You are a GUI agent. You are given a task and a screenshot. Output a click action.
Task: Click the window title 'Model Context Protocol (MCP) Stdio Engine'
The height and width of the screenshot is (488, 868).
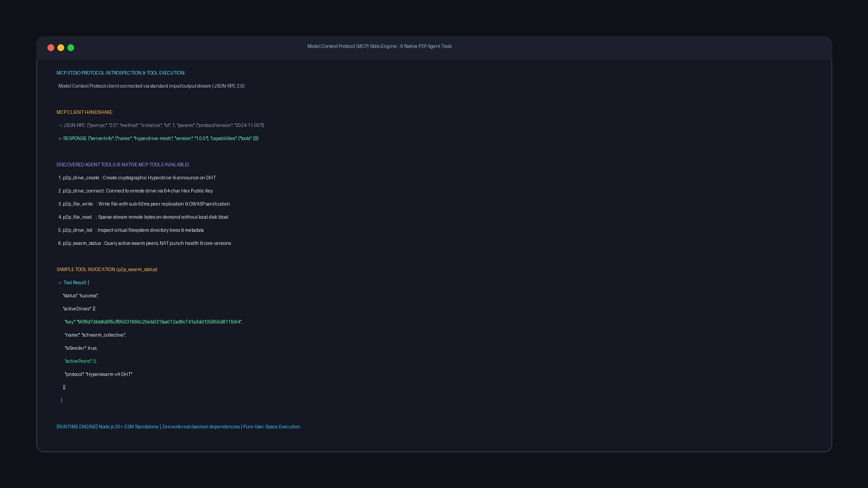352,47
